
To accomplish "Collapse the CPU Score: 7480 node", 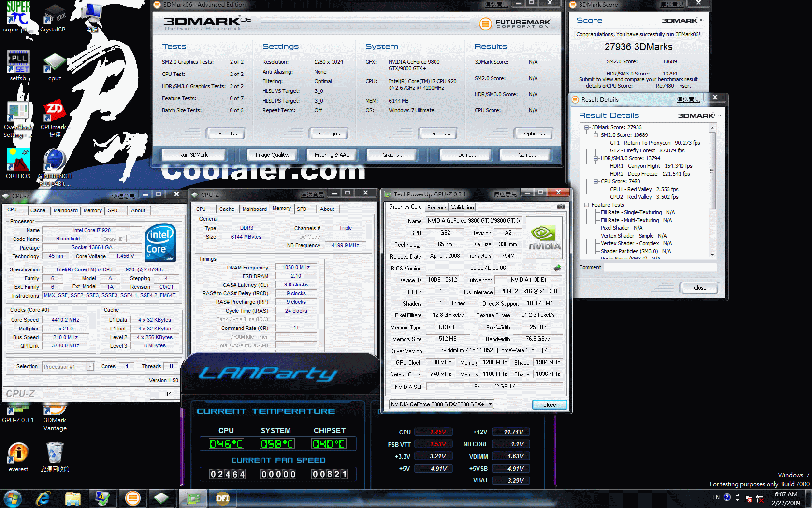I will click(595, 182).
